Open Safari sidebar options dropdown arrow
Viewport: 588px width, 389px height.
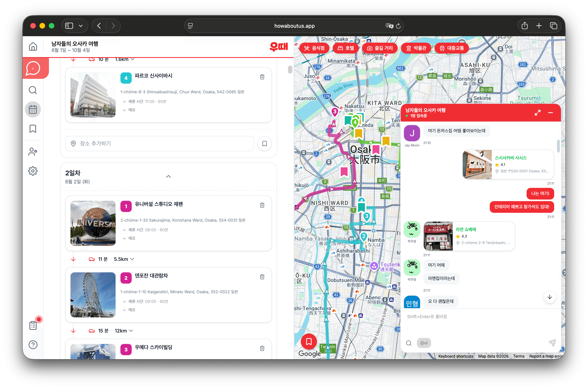point(81,26)
